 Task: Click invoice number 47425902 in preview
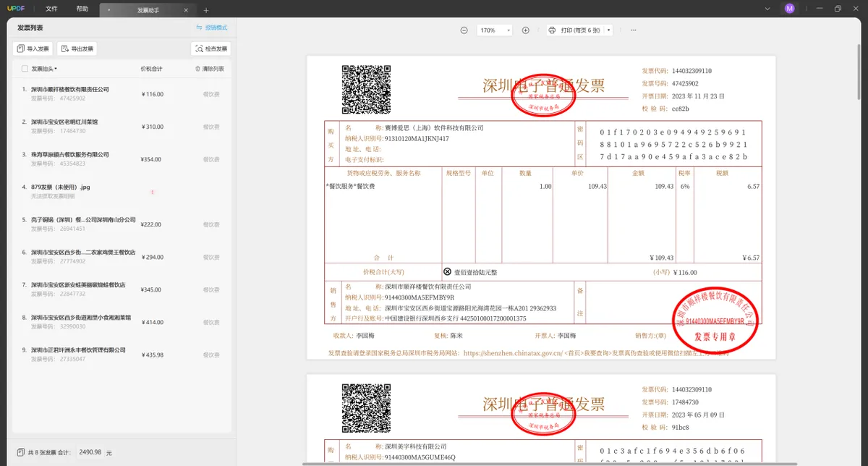684,83
